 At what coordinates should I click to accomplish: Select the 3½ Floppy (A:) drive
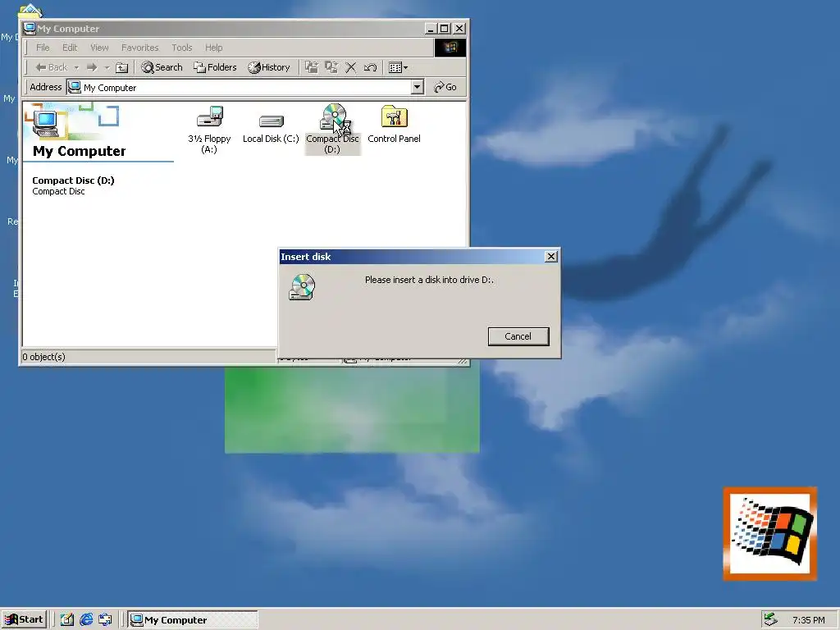tap(209, 130)
